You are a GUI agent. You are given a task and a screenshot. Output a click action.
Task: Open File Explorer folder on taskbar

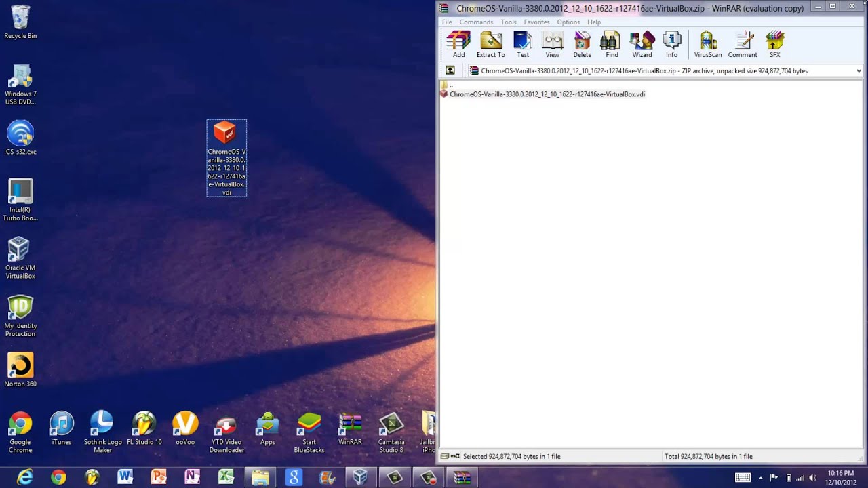[x=260, y=478]
